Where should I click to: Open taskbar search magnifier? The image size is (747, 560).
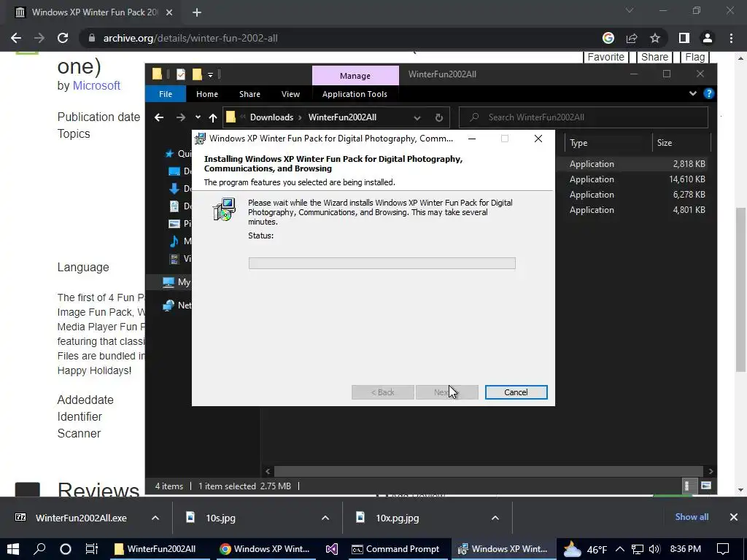click(x=39, y=549)
